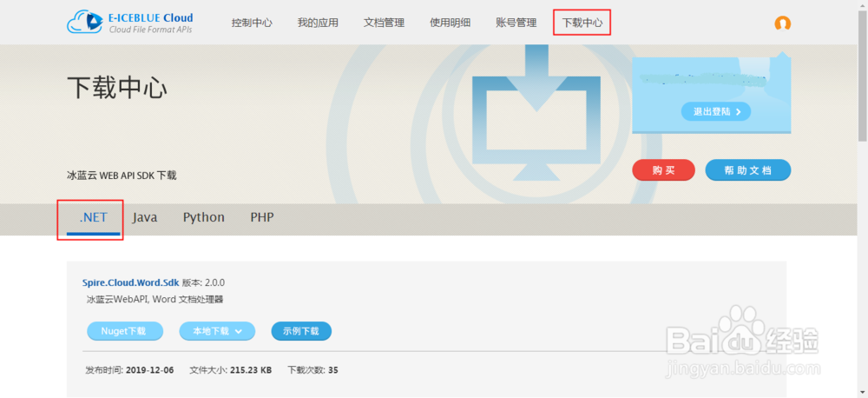Screen dimensions: 868x398
Task: Click the 示例下载 button
Action: click(x=301, y=331)
